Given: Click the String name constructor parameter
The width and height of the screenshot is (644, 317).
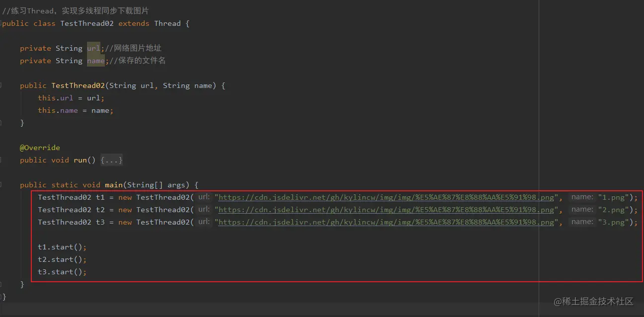Looking at the screenshot, I should click(x=187, y=85).
